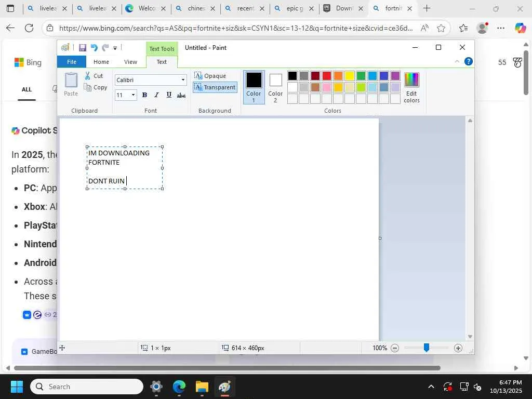
Task: Refresh the Bing page in Edge
Action: click(29, 28)
